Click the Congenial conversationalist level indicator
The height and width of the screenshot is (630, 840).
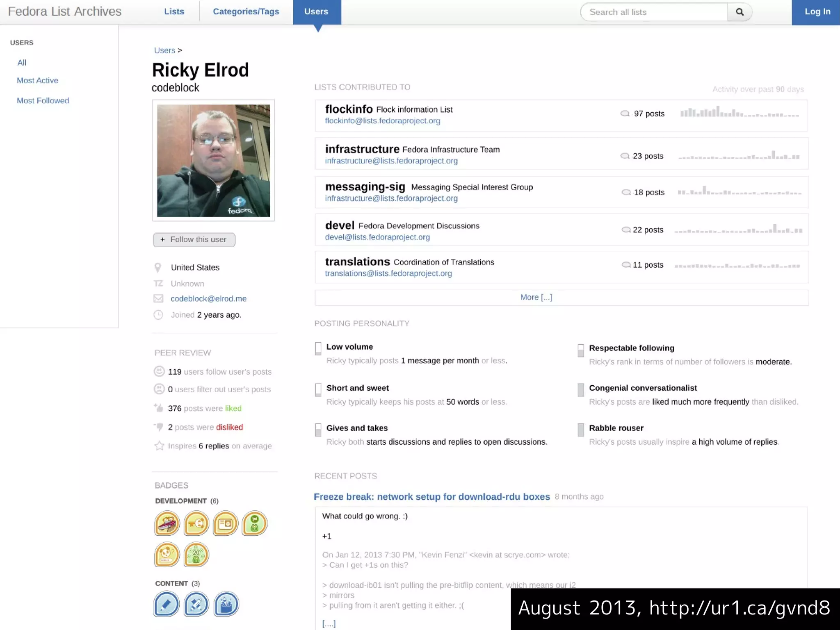[x=581, y=390]
